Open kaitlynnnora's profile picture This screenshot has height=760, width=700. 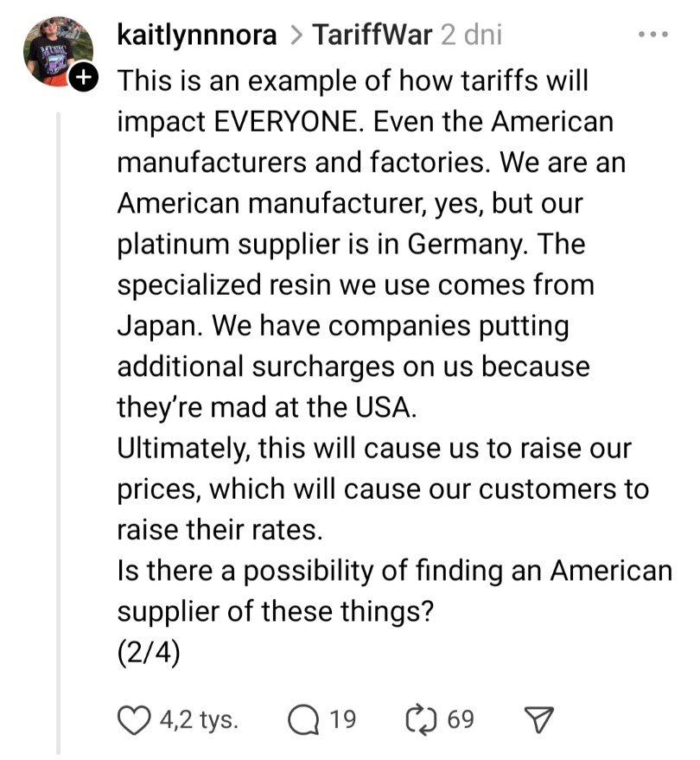coord(57,51)
